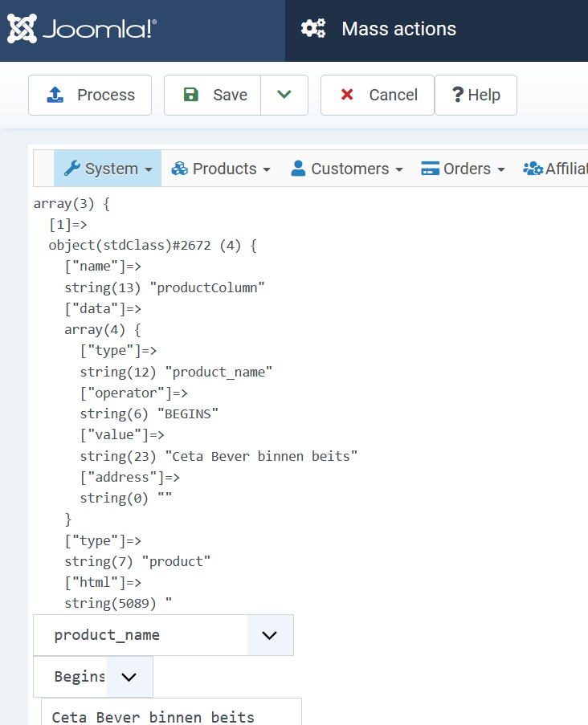
Task: Click the Ceta Bever binnen beits field
Action: [170, 716]
